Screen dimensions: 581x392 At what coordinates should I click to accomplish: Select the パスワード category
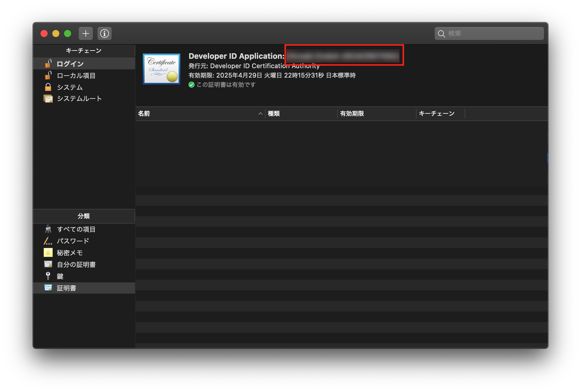(x=73, y=241)
